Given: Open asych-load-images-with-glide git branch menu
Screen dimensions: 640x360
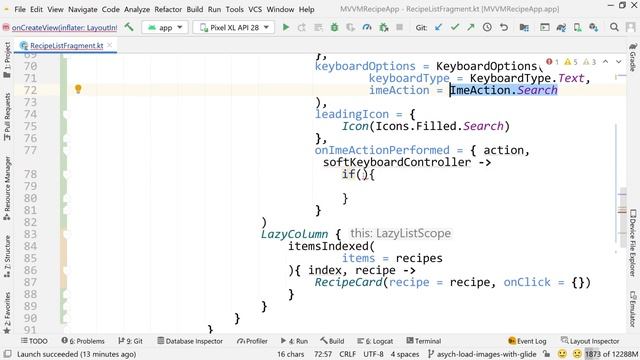Looking at the screenshot, I should [x=482, y=354].
